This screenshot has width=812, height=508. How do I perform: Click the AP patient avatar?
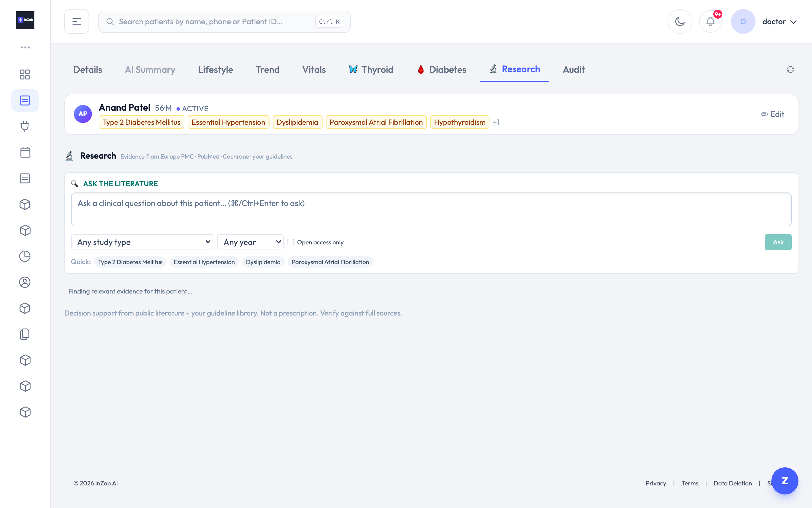click(x=83, y=114)
